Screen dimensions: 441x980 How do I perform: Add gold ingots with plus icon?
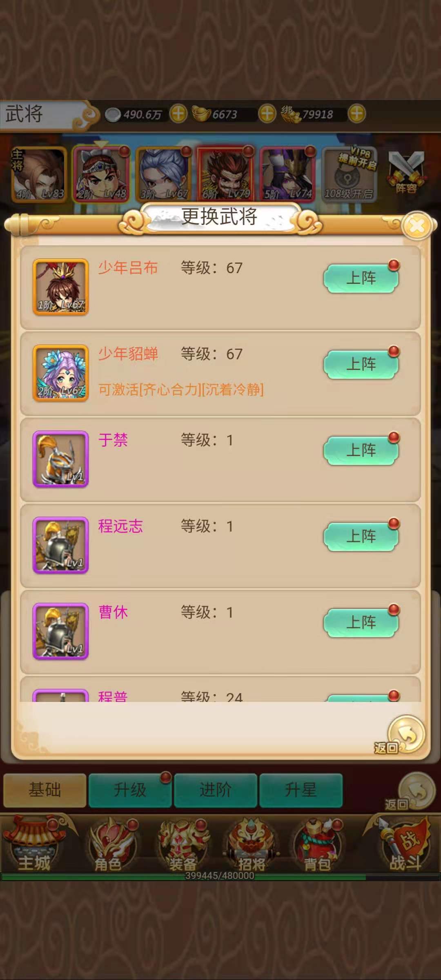[267, 114]
